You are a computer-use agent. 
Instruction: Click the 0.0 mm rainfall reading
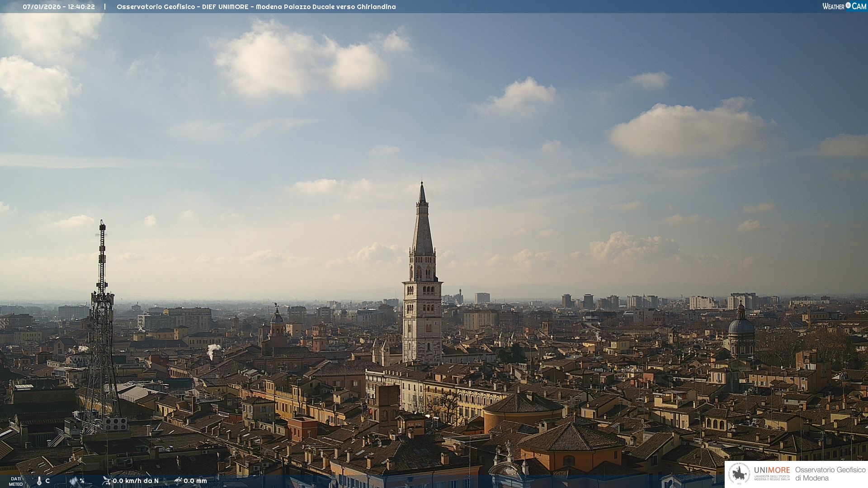pyautogui.click(x=195, y=481)
